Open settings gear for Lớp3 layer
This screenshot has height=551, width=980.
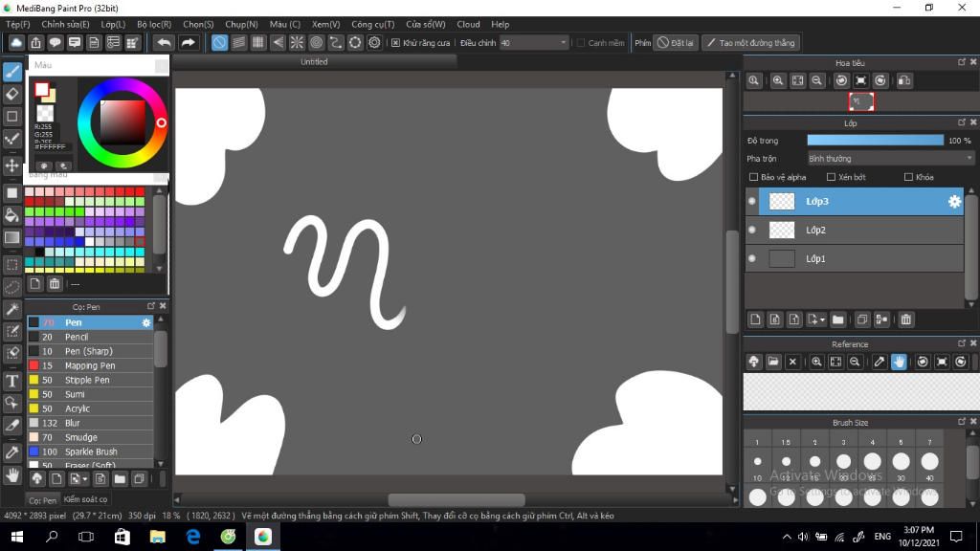tap(954, 202)
